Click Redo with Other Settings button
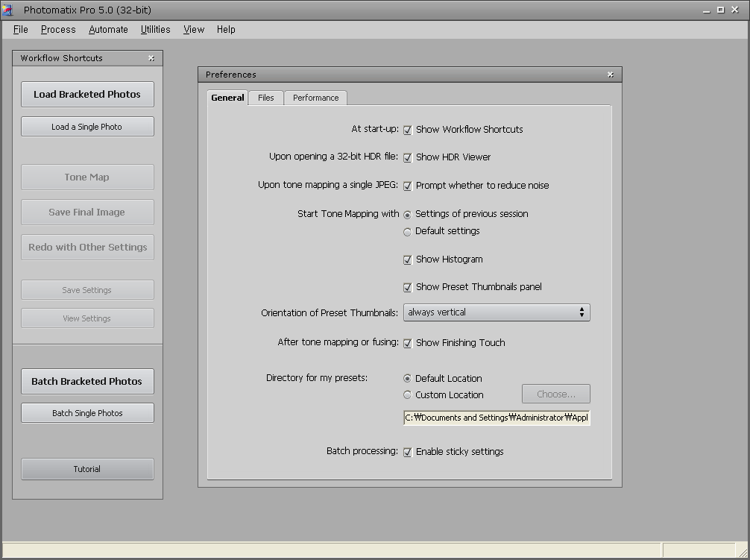 pos(87,248)
